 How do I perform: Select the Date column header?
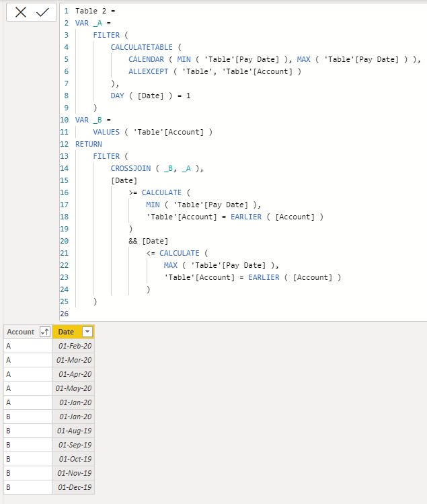(73, 332)
